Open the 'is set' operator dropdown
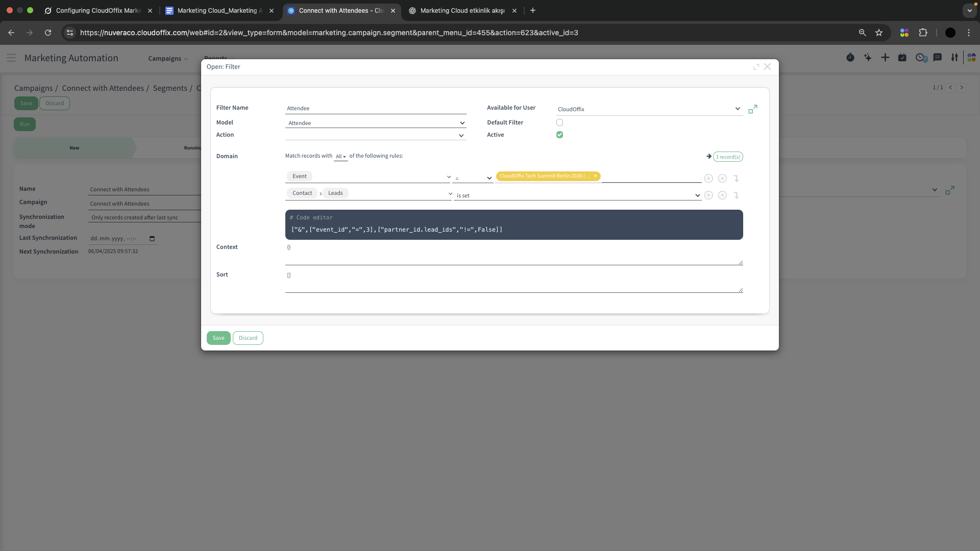 (x=577, y=195)
